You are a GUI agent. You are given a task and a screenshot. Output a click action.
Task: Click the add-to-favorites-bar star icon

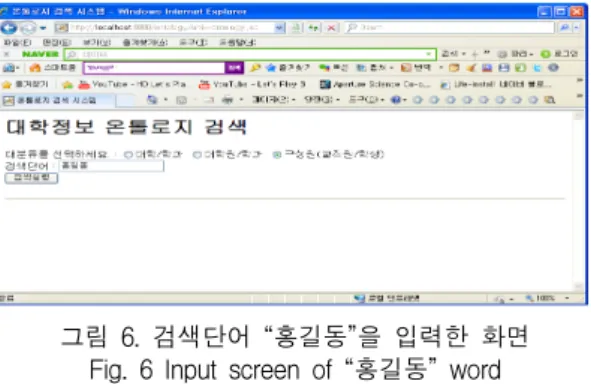coord(67,85)
